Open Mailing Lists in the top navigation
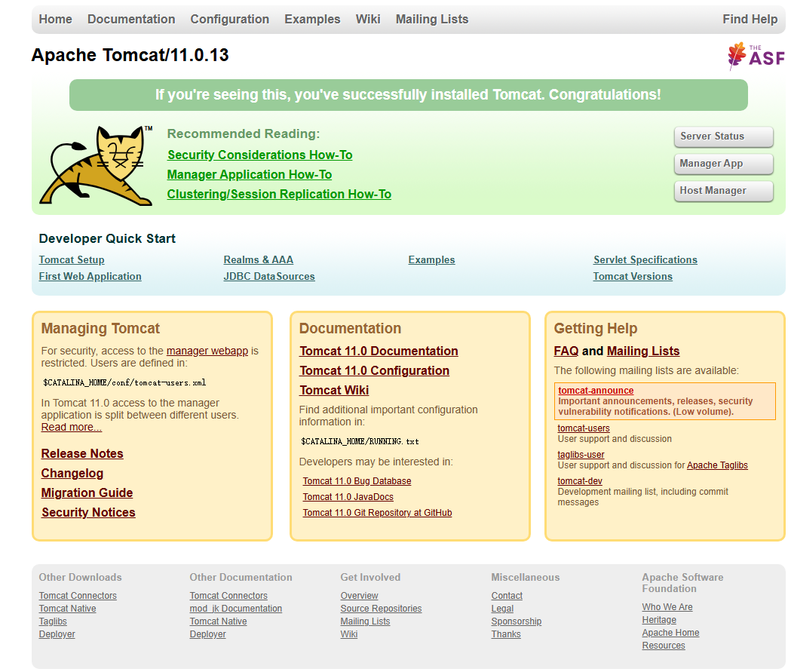This screenshot has width=788, height=672. coord(431,19)
